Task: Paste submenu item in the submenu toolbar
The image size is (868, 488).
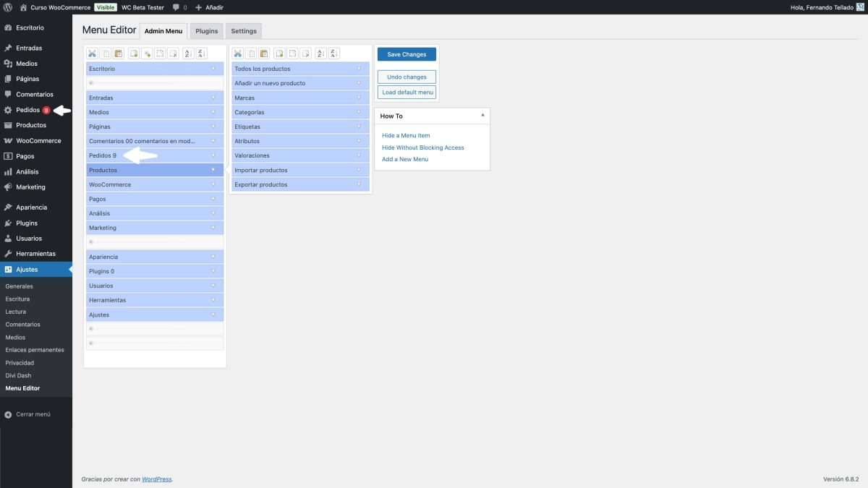Action: (x=264, y=53)
